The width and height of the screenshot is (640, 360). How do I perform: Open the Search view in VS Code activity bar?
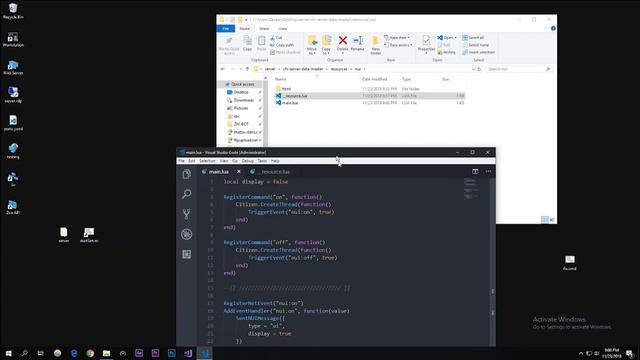coord(187,194)
